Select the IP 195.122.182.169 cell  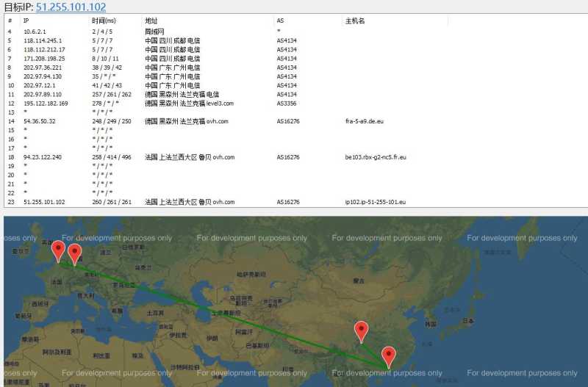[46, 104]
